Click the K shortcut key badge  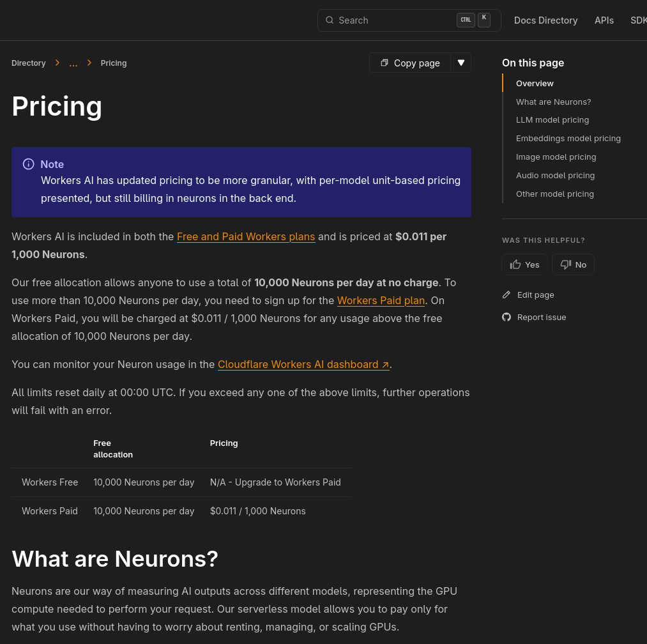click(x=483, y=19)
